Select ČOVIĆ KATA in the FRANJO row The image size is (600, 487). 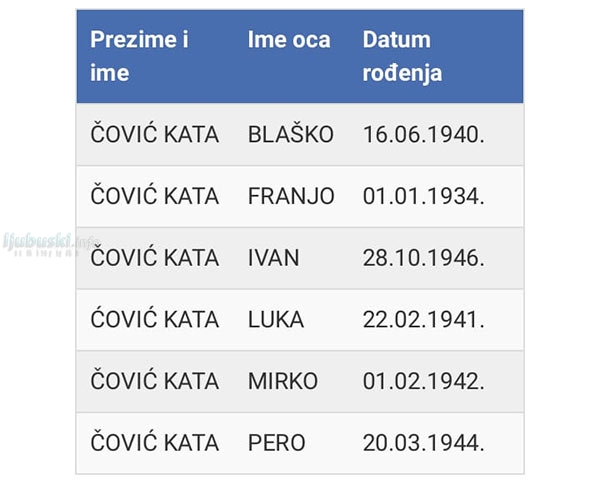pyautogui.click(x=154, y=196)
